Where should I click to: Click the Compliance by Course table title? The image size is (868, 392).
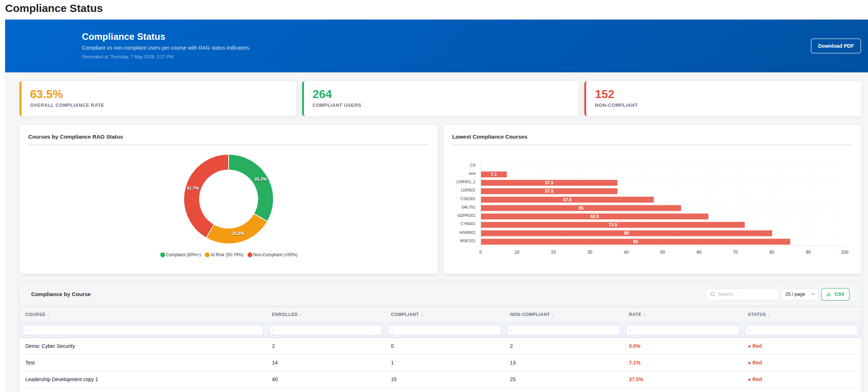61,294
